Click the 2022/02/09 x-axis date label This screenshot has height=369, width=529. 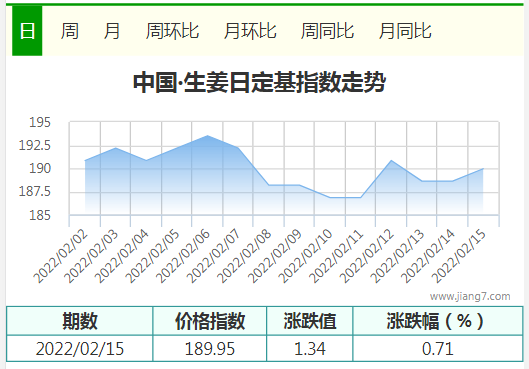[x=275, y=256]
